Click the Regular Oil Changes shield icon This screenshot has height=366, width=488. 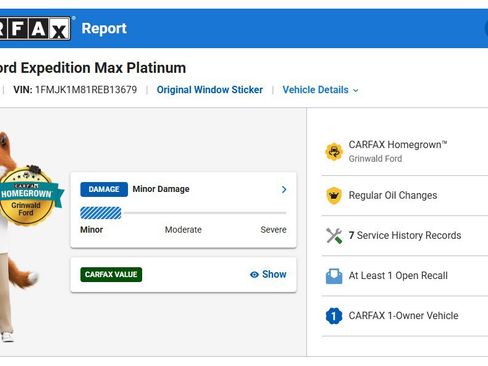pyautogui.click(x=334, y=195)
